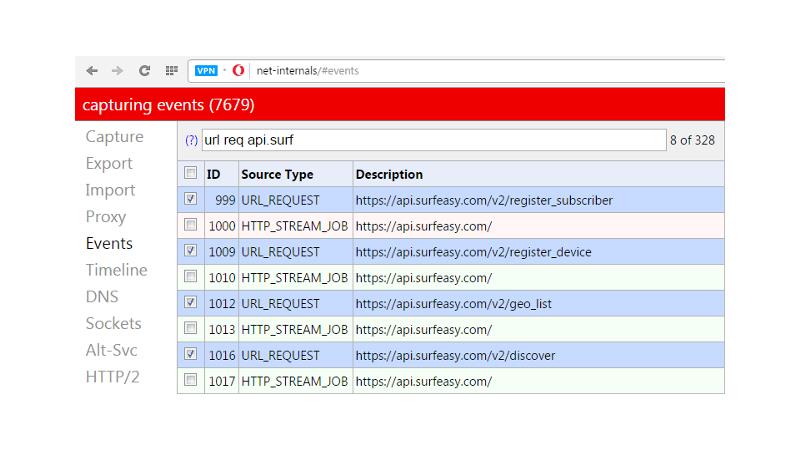This screenshot has width=800, height=450.
Task: Click api.surfeasy.com description in row 1013
Action: (x=423, y=330)
